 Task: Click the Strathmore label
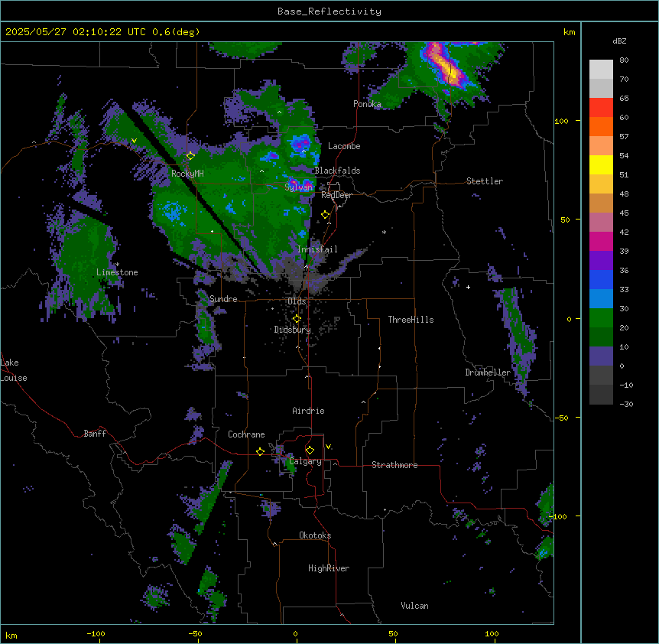click(394, 465)
